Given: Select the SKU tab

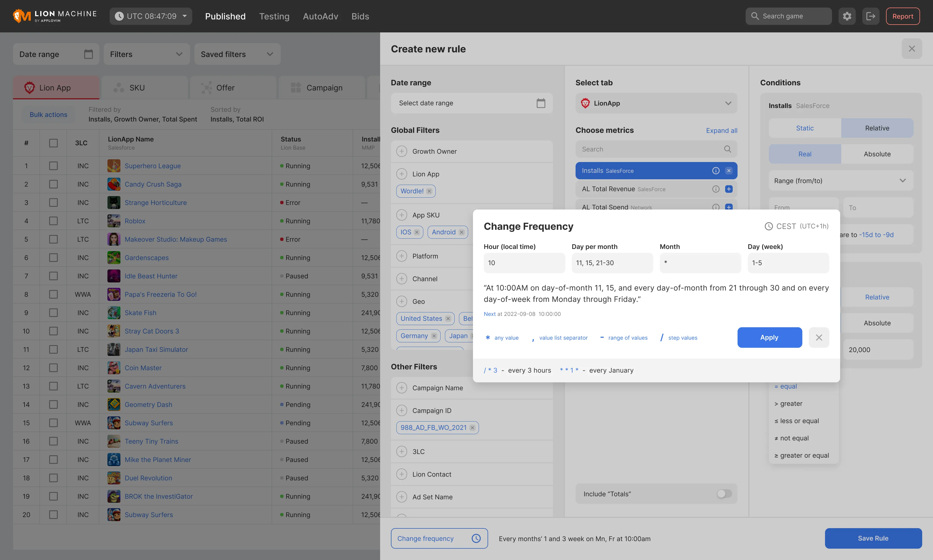Looking at the screenshot, I should pos(145,87).
